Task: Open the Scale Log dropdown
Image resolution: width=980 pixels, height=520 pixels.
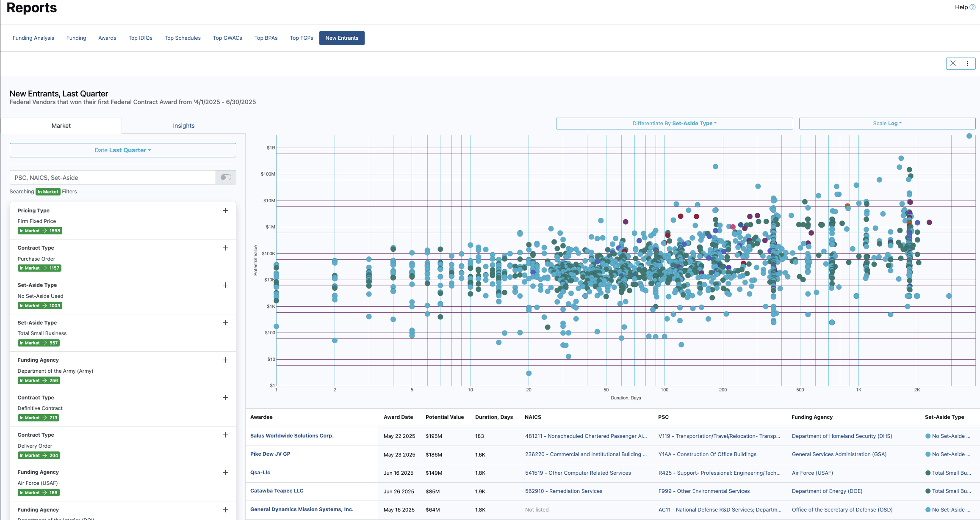Action: coord(887,124)
